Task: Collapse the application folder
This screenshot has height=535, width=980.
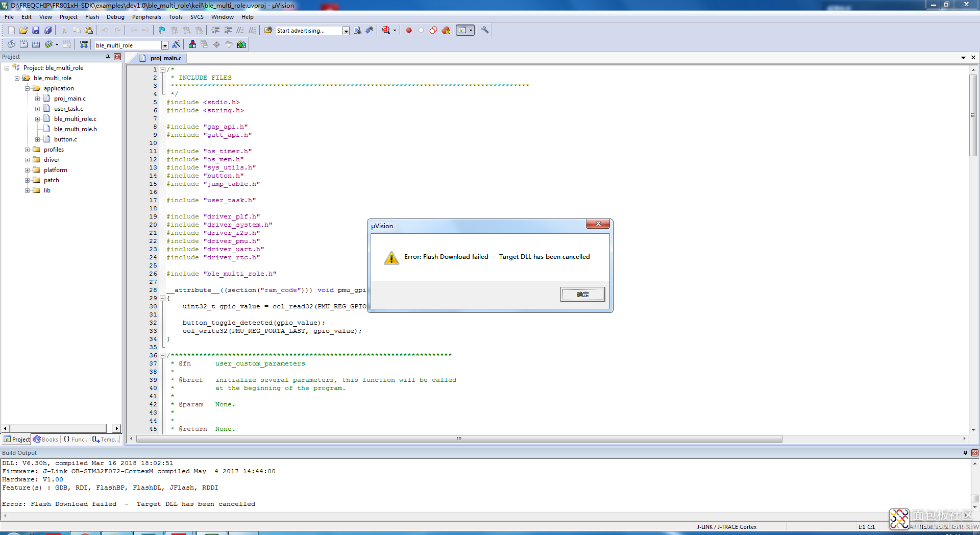Action: (x=28, y=88)
